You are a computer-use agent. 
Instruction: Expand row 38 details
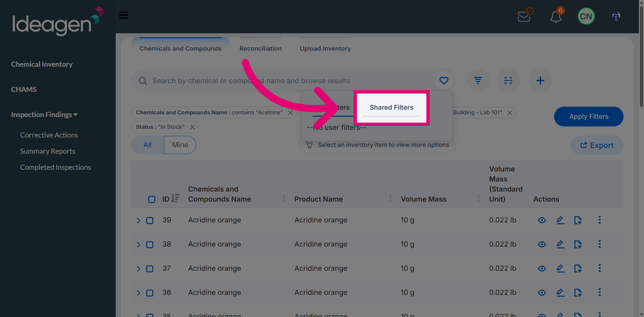click(x=138, y=245)
